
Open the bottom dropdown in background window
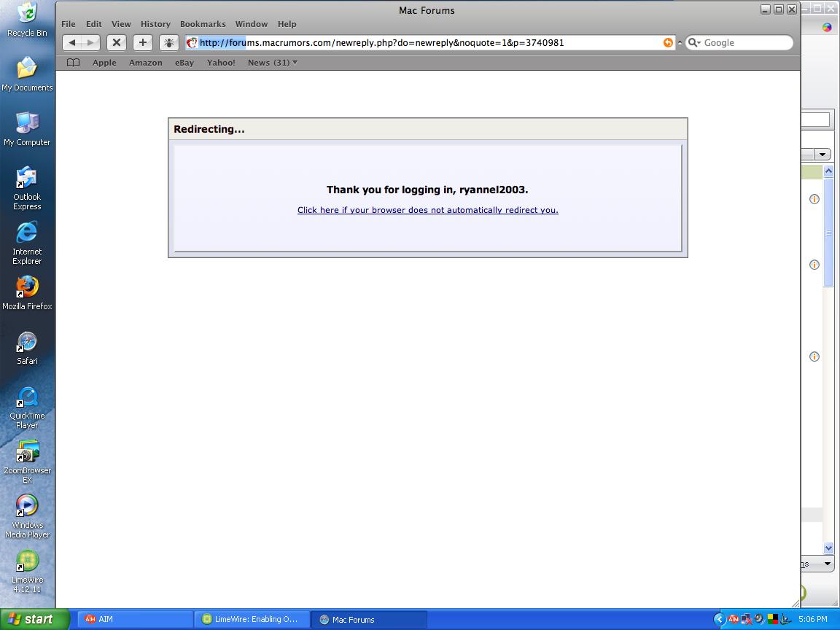[x=827, y=564]
